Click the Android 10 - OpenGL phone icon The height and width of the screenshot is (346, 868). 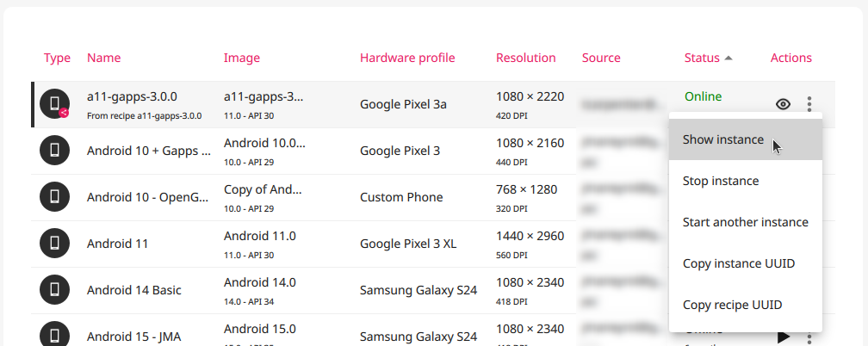click(x=54, y=197)
